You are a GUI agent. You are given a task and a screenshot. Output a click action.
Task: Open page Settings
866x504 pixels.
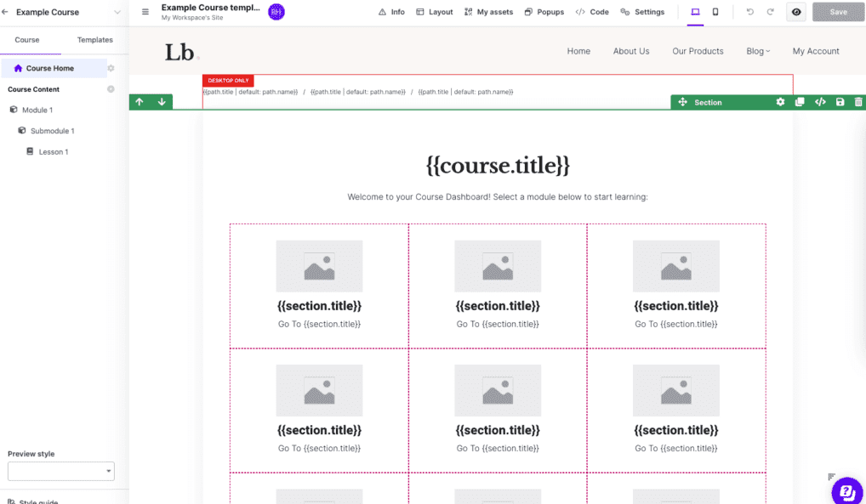click(642, 12)
